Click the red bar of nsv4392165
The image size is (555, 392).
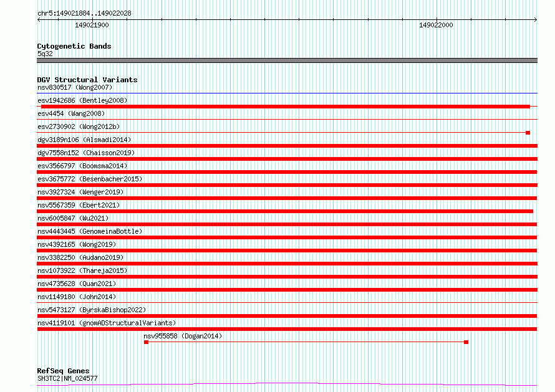click(x=287, y=251)
